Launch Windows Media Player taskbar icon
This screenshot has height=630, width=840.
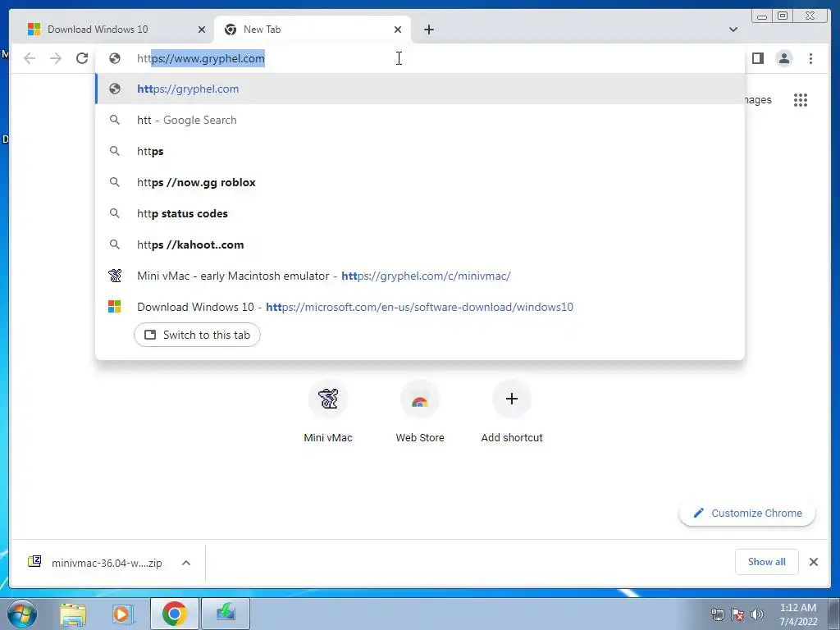tap(123, 614)
